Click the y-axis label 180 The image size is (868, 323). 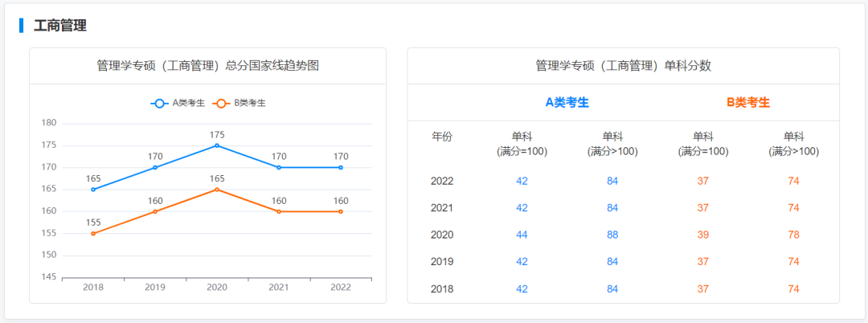coord(49,123)
